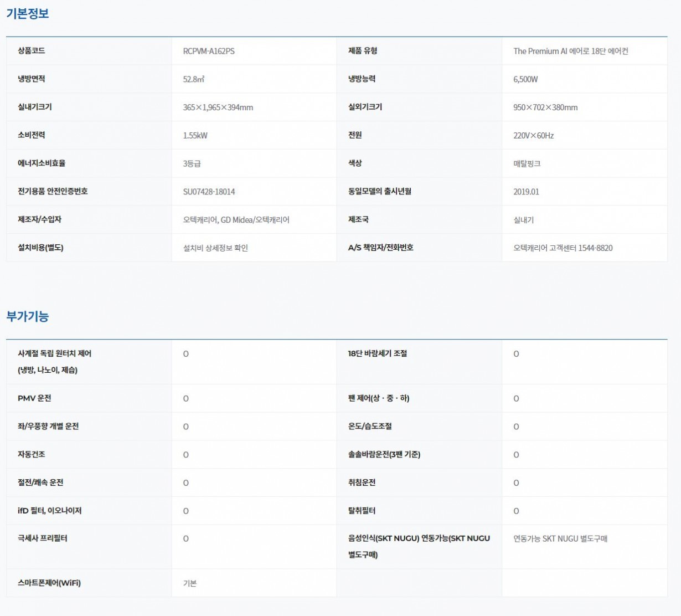Viewport: 681px width, 616px height.
Task: Select the cooling area value 52.8㎡
Action: (194, 79)
